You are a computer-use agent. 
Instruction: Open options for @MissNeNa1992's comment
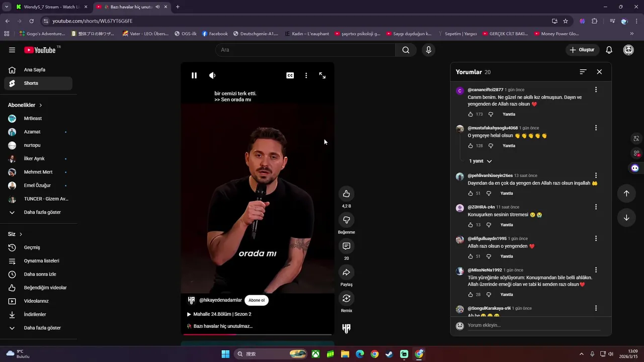tap(596, 270)
